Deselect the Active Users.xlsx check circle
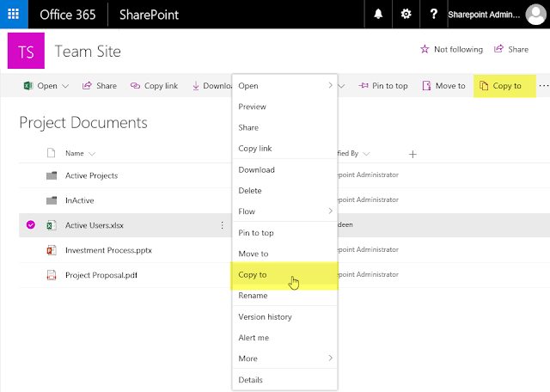Screen dimensions: 550x392 (x=31, y=224)
